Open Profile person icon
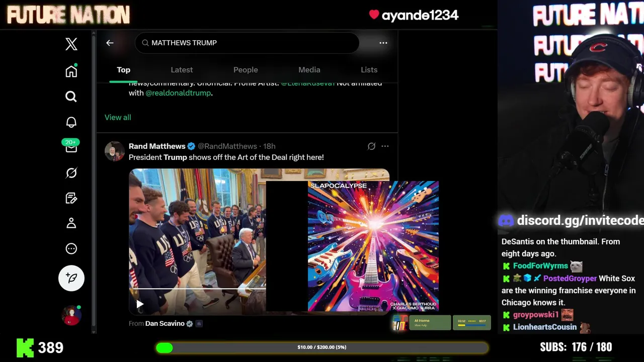The image size is (644, 362). pyautogui.click(x=71, y=223)
